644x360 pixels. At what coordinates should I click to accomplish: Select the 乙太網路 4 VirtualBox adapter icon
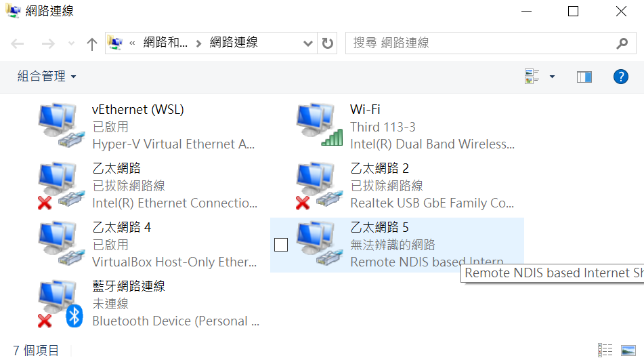point(62,244)
